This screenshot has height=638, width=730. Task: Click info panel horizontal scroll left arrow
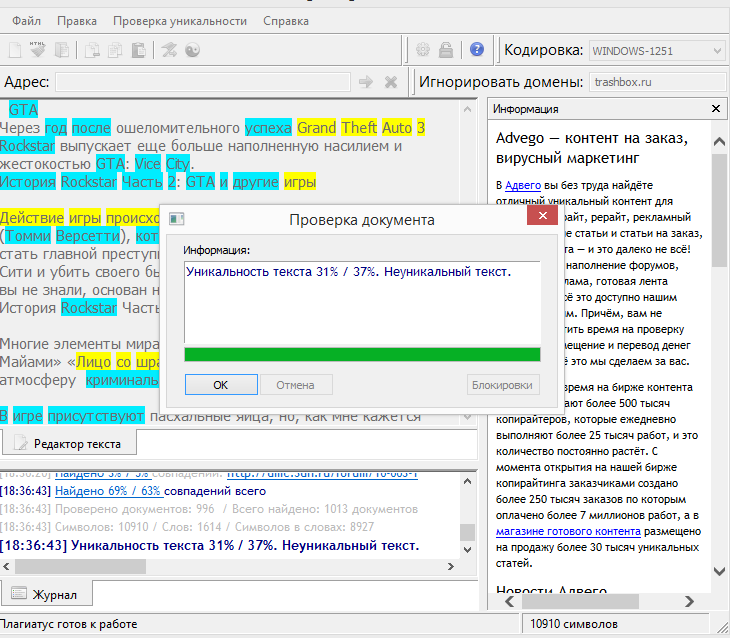510,601
